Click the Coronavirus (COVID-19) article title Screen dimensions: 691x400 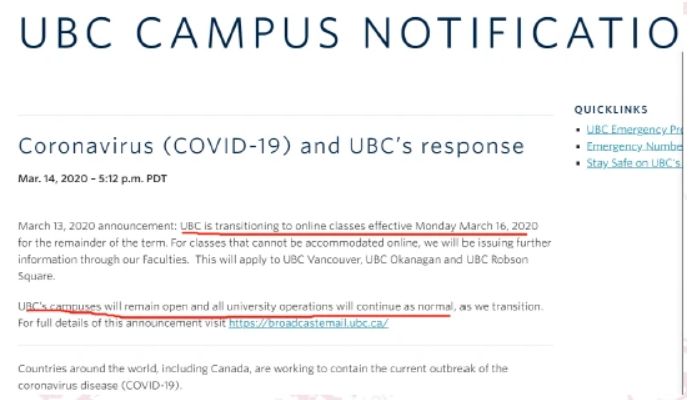(x=271, y=146)
